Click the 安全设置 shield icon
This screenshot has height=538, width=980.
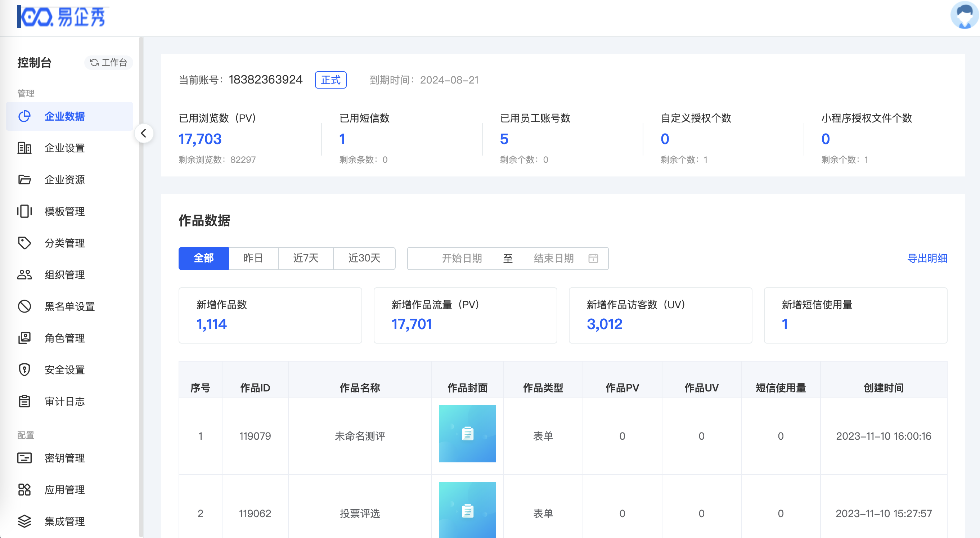coord(24,369)
